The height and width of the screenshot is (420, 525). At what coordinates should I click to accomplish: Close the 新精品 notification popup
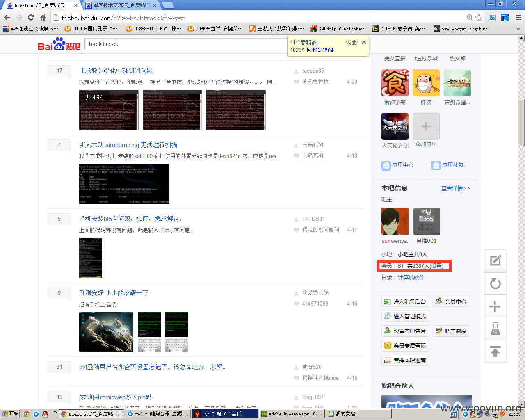[x=364, y=42]
